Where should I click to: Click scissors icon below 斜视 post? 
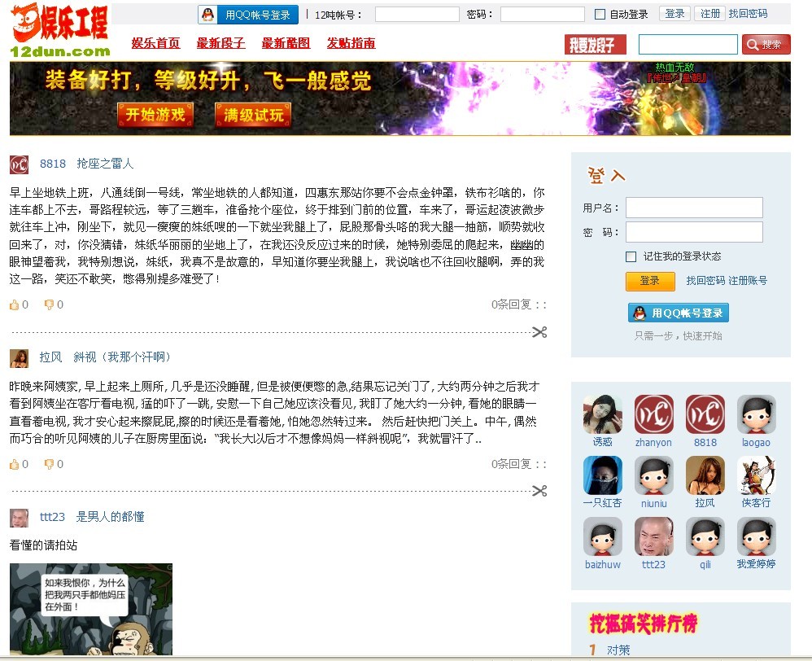pos(539,491)
